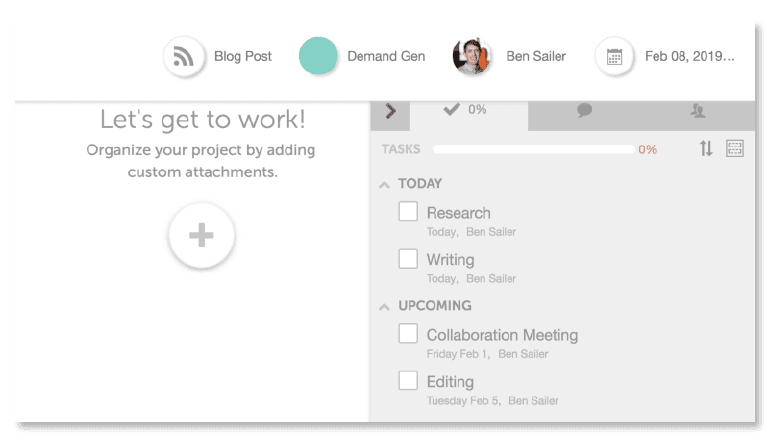This screenshot has width=770, height=448.
Task: Click the Ben Sailer owner name
Action: pyautogui.click(x=536, y=57)
